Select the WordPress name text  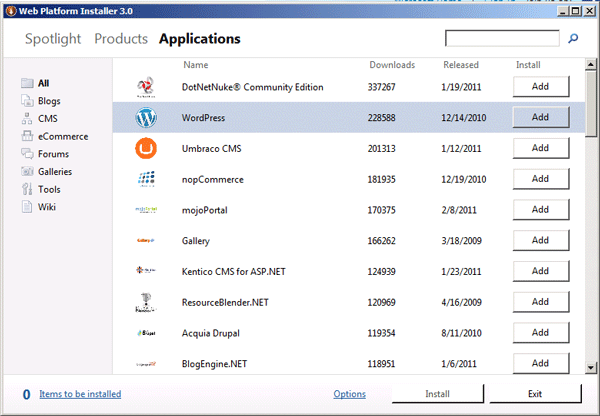tap(203, 118)
